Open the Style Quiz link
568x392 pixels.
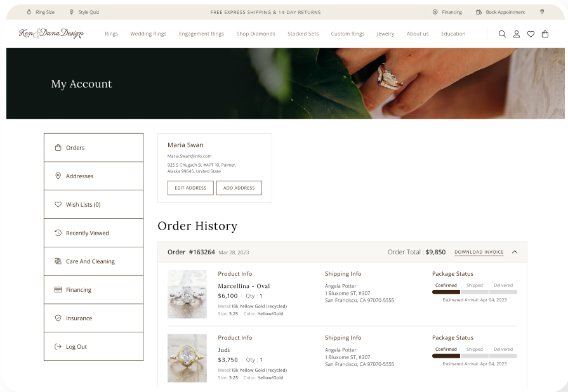click(84, 12)
